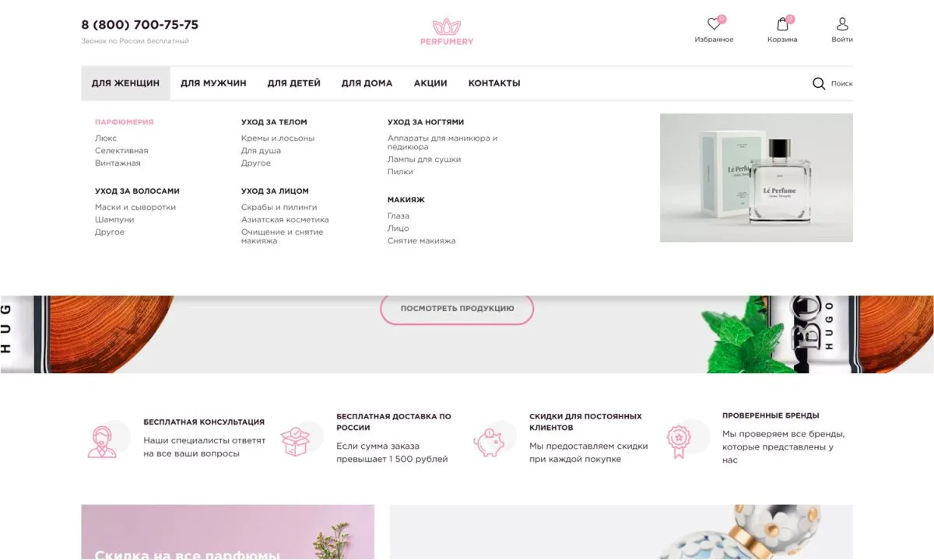This screenshot has height=560, width=934.
Task: Select the Азиатская косметика link
Action: click(284, 219)
